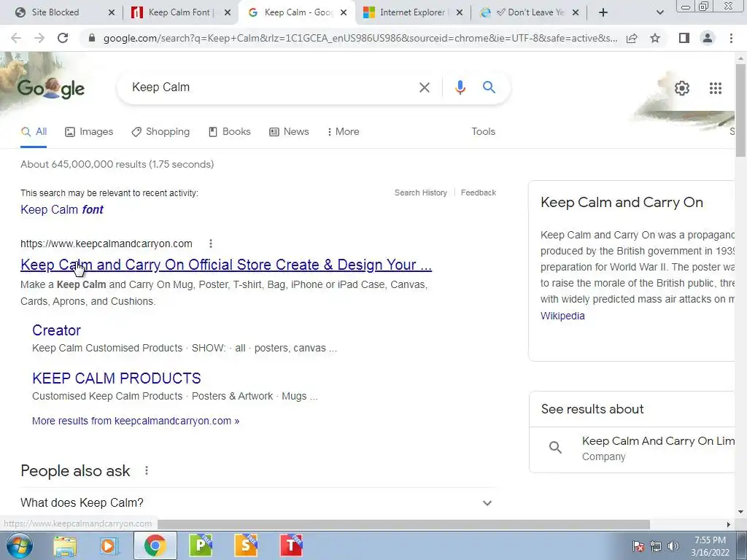Click the Search History link
747x560 pixels.
(x=421, y=192)
